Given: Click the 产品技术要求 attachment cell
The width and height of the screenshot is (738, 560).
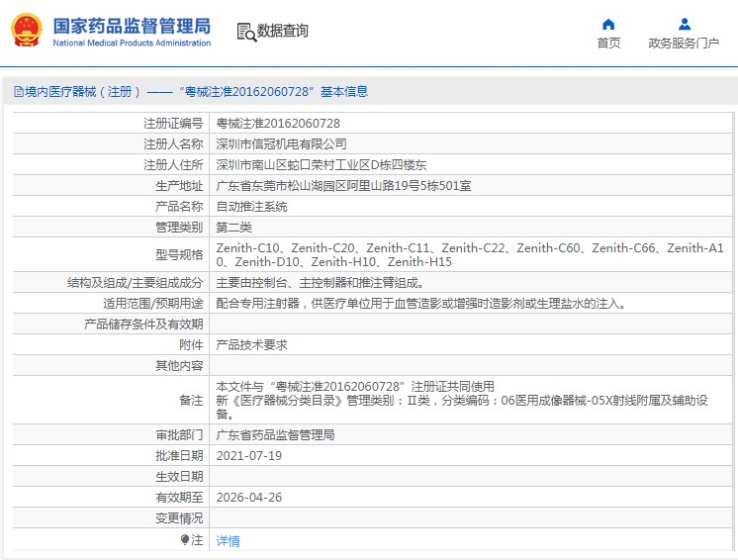Looking at the screenshot, I should point(252,345).
